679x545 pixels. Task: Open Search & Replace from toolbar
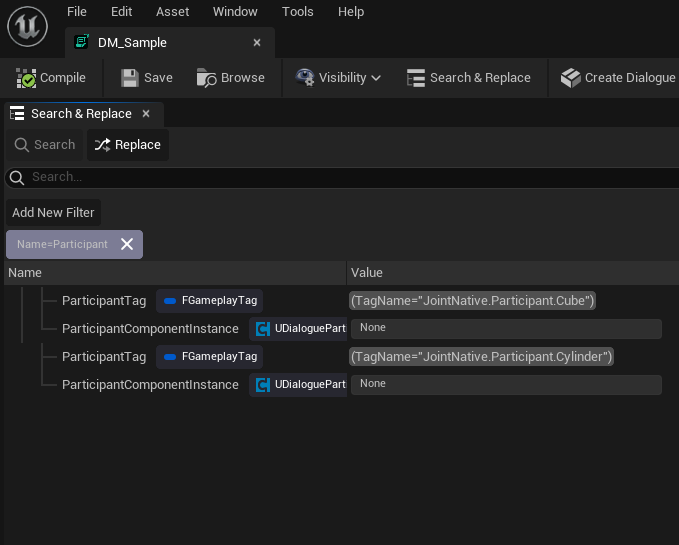[x=468, y=78]
